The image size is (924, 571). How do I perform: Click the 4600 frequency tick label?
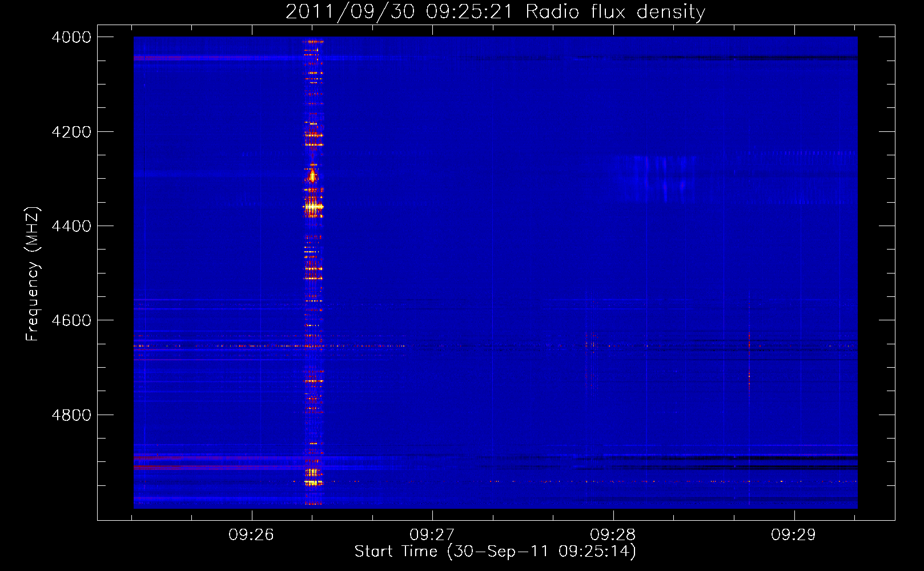tap(71, 320)
